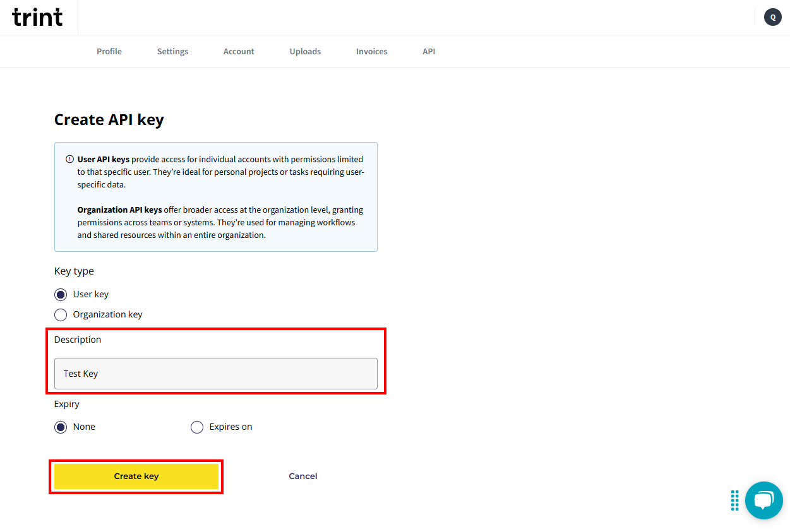Viewport: 790px width, 532px height.
Task: Click the dotted drag handle beside chat
Action: point(734,500)
